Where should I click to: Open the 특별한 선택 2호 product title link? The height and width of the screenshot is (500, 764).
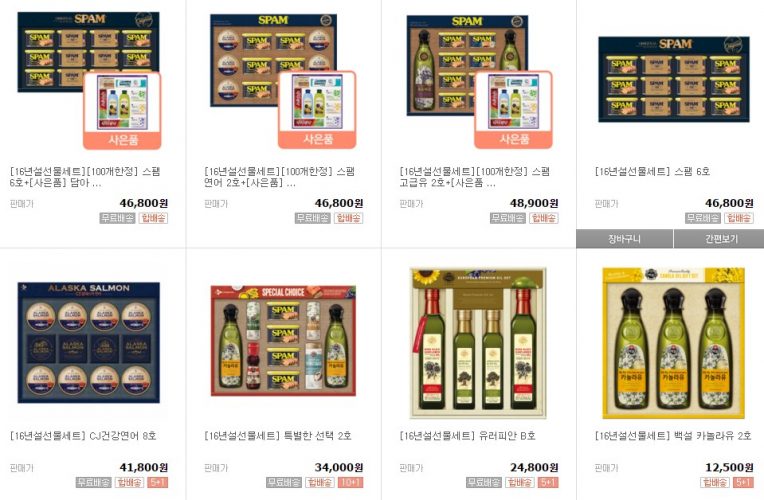coord(278,436)
